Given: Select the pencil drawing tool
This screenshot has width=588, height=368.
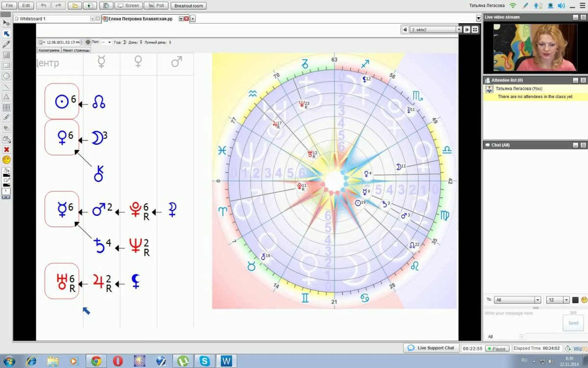Looking at the screenshot, I should (x=6, y=45).
